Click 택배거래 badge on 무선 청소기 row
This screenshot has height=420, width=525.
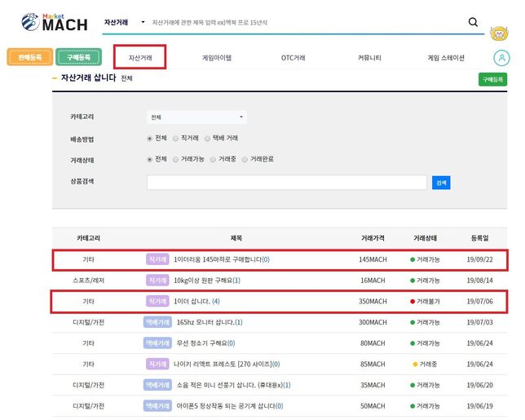pos(157,343)
